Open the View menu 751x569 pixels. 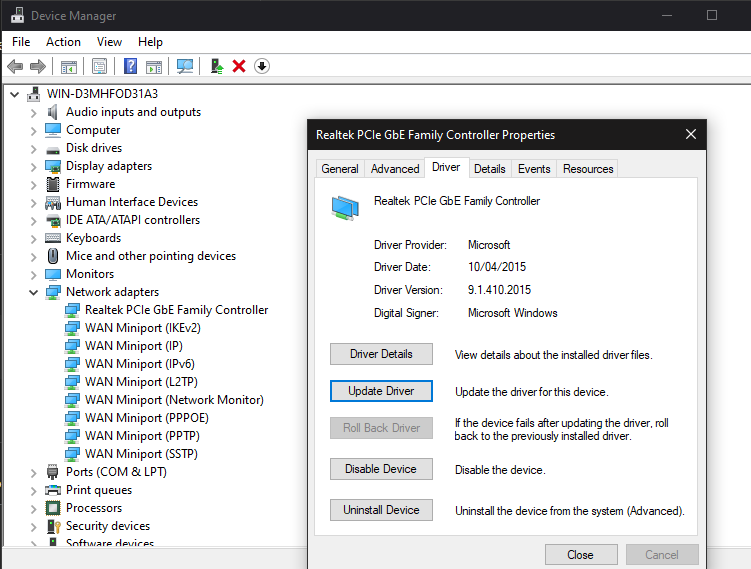click(109, 42)
